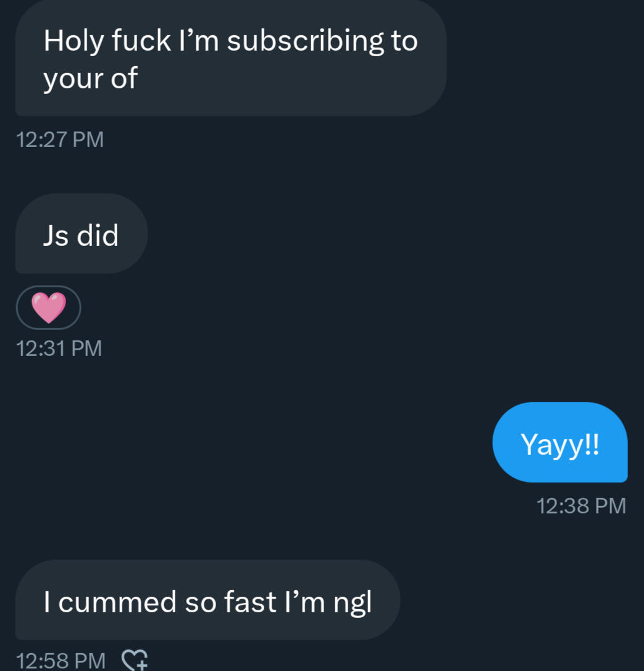
Task: Select the "Js did" message bubble
Action: (x=81, y=234)
